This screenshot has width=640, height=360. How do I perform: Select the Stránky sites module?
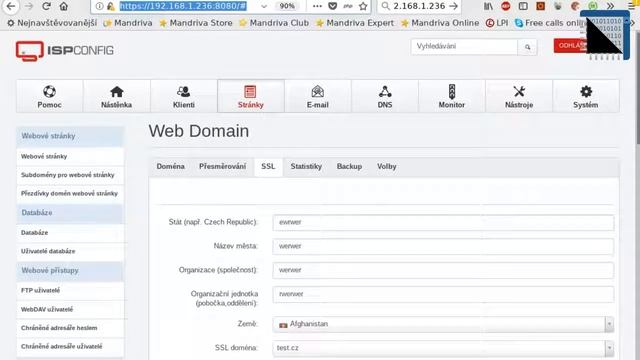coord(251,96)
